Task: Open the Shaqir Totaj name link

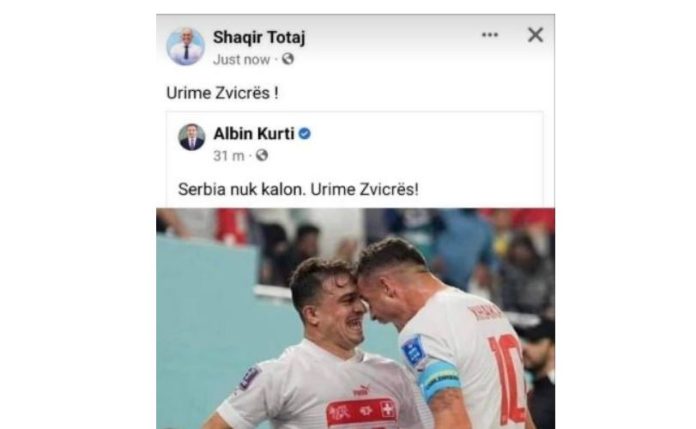Action: click(259, 38)
